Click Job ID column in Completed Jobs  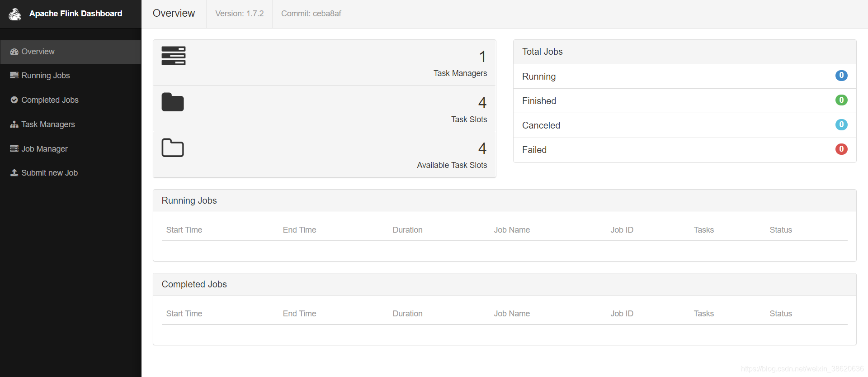click(x=622, y=314)
